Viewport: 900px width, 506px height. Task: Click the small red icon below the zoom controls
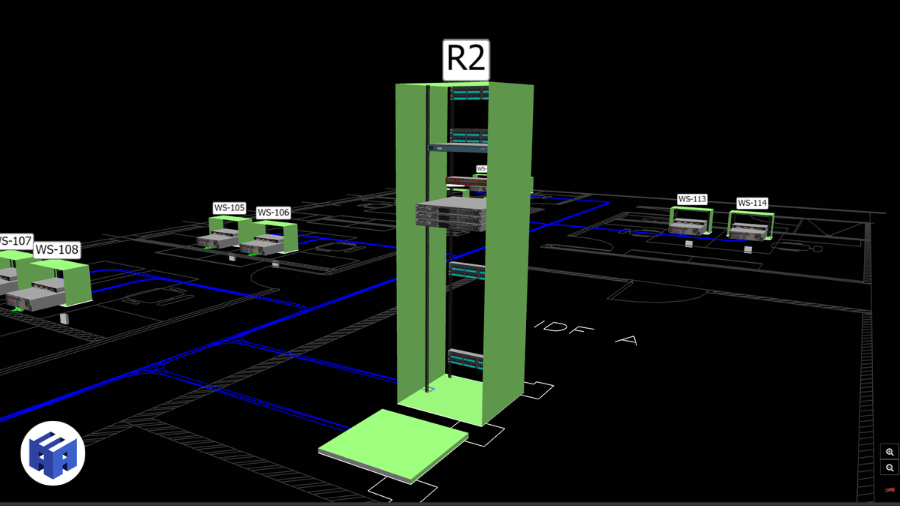click(890, 490)
